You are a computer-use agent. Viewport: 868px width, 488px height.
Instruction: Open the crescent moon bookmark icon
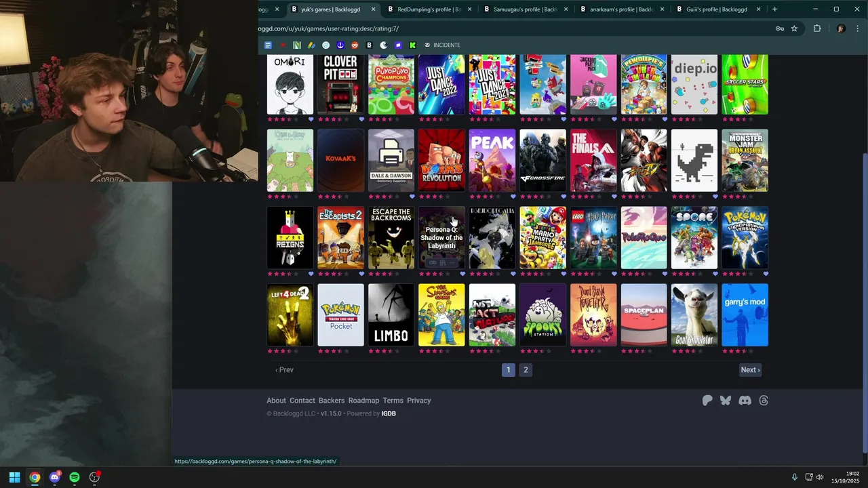point(383,45)
